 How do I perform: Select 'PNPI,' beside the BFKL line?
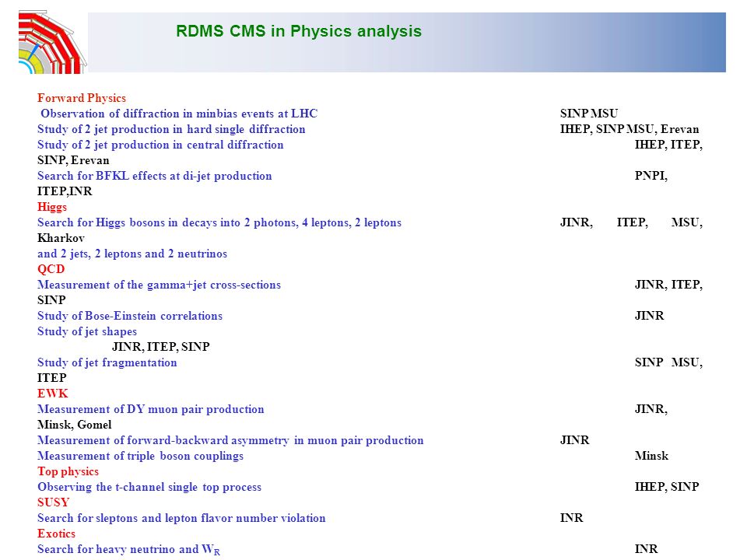651,176
